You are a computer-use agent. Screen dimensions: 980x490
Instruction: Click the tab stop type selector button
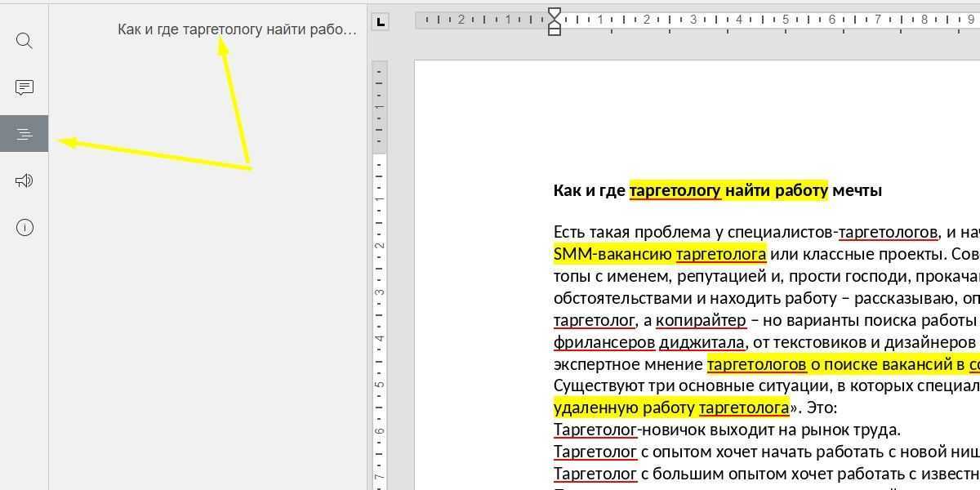(380, 22)
